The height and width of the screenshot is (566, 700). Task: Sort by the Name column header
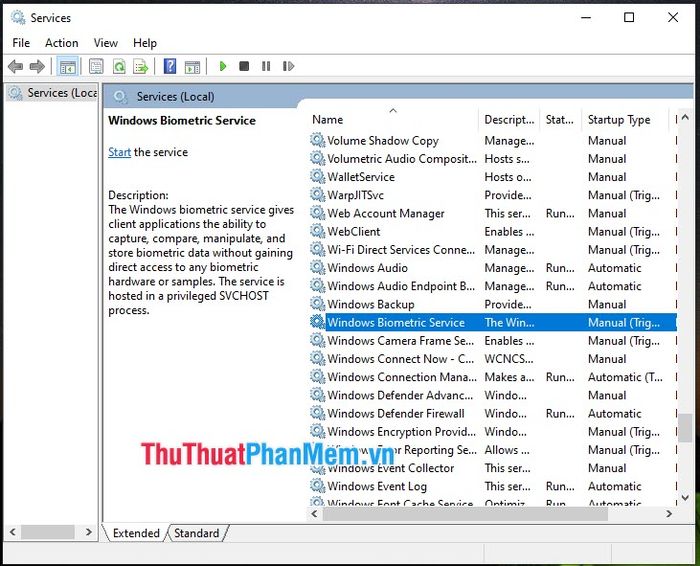(393, 120)
